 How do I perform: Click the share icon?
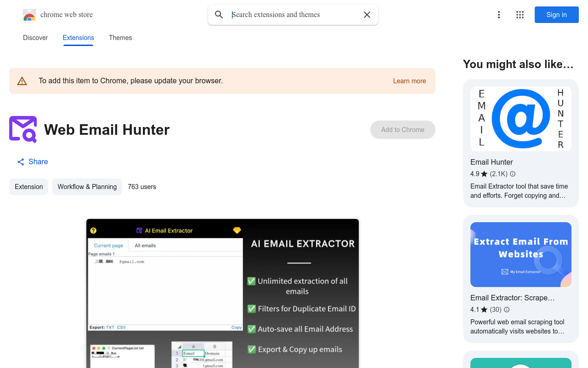pyautogui.click(x=21, y=162)
